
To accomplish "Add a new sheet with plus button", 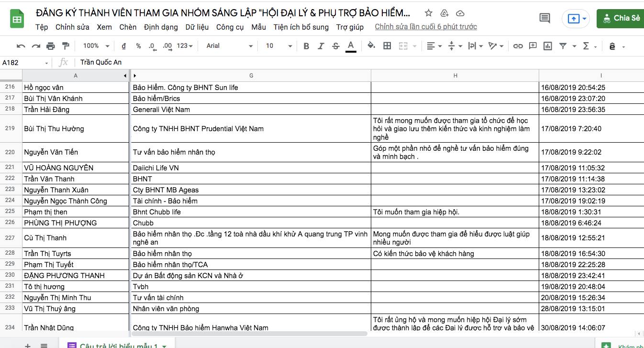I will click(27, 346).
